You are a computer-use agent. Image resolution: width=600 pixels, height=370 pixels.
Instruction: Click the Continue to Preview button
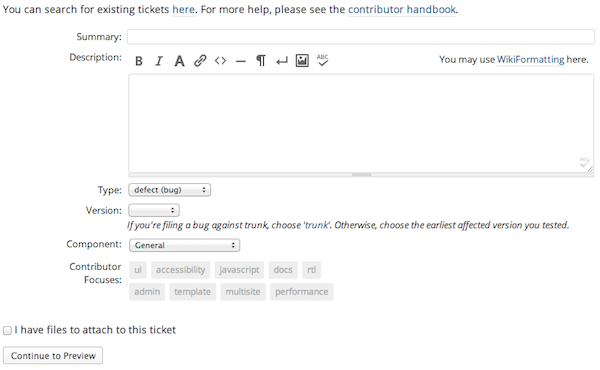coord(53,355)
